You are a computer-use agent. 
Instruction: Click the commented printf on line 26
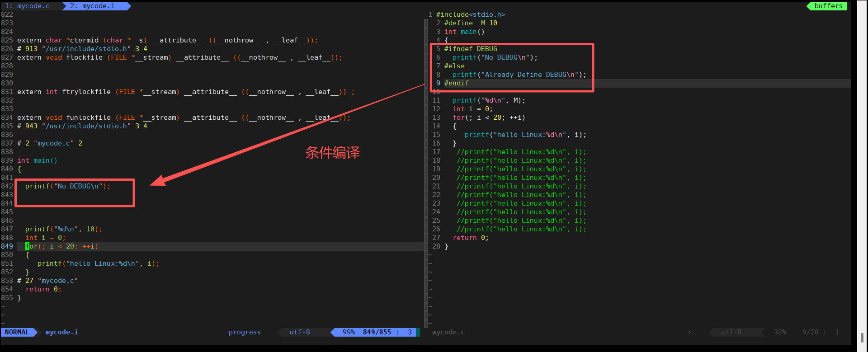[521, 229]
